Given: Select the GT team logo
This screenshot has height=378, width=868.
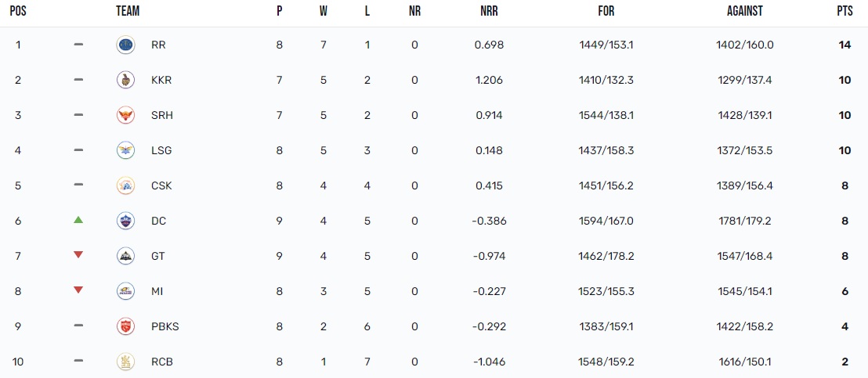Looking at the screenshot, I should click(125, 256).
